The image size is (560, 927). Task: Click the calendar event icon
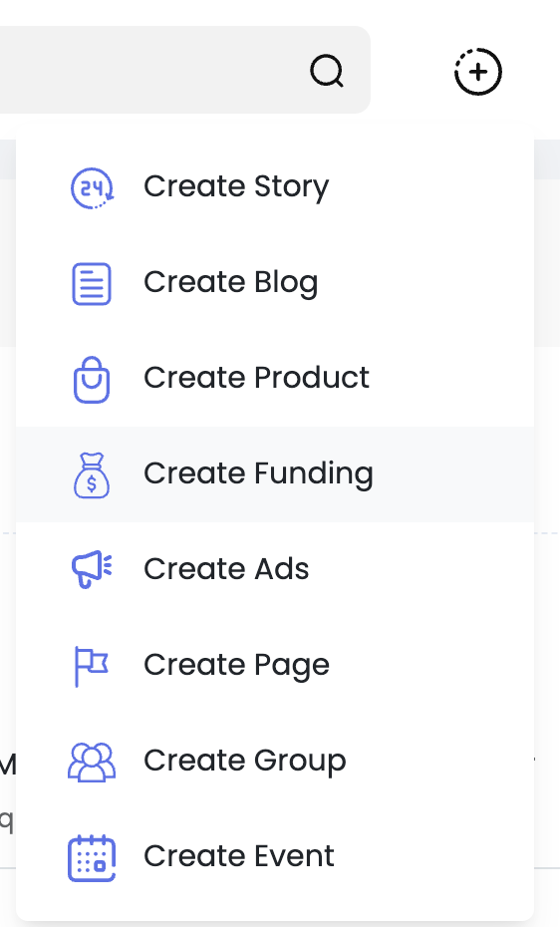click(x=92, y=858)
